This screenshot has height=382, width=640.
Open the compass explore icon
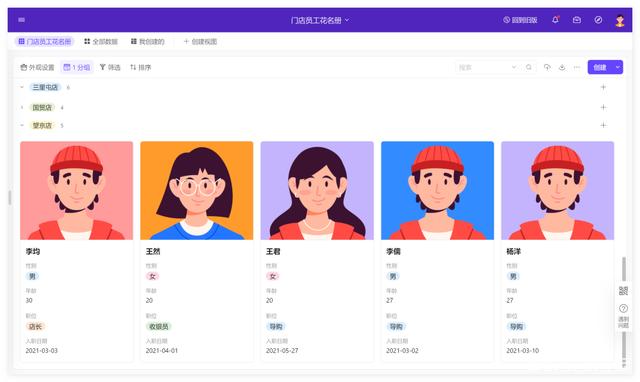click(x=598, y=20)
